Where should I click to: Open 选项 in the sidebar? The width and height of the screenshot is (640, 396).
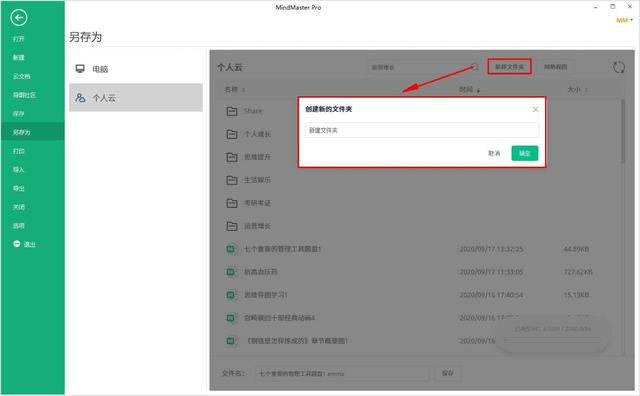tap(18, 226)
